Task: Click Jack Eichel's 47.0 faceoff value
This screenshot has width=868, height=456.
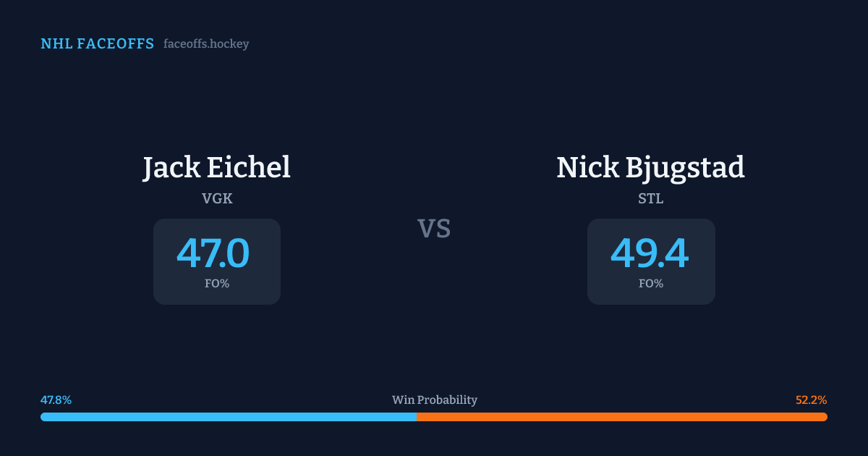Action: (213, 254)
